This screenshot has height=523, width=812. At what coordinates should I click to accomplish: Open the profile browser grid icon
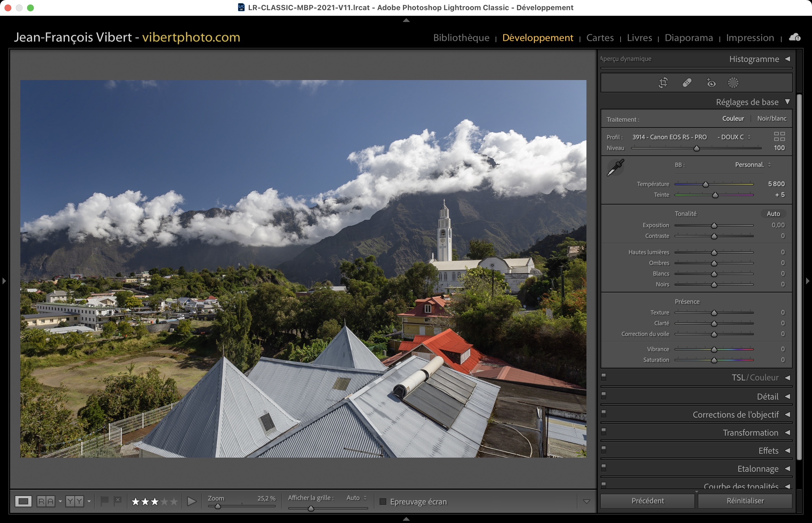pyautogui.click(x=779, y=136)
